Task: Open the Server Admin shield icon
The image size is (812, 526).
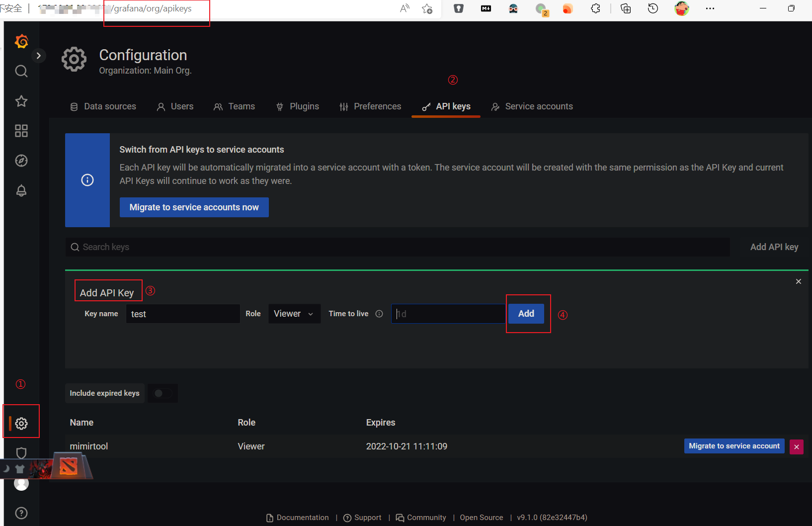Action: pos(21,453)
